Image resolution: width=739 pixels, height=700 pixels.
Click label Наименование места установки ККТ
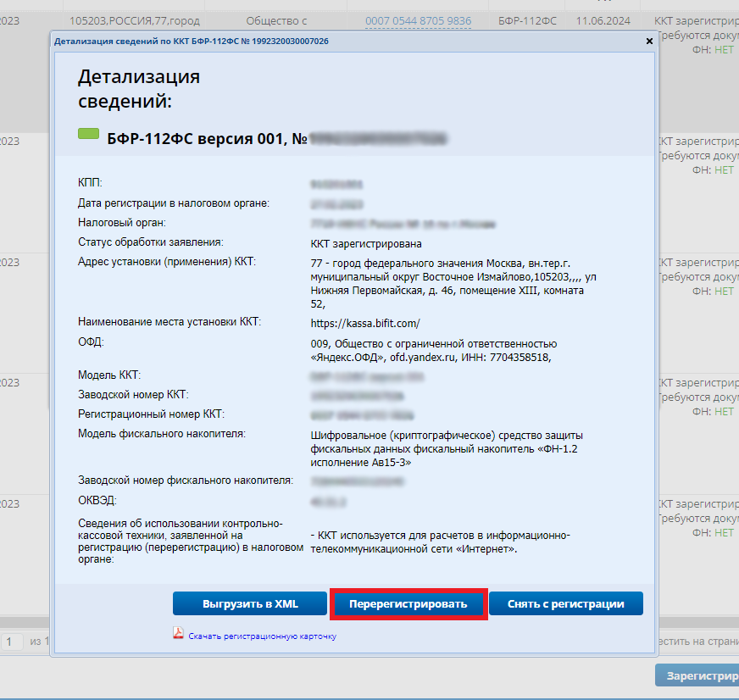tap(169, 321)
